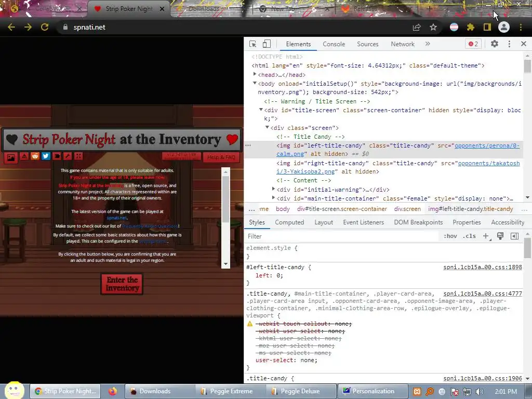
Task: Go back in Chrome
Action: tap(11, 27)
